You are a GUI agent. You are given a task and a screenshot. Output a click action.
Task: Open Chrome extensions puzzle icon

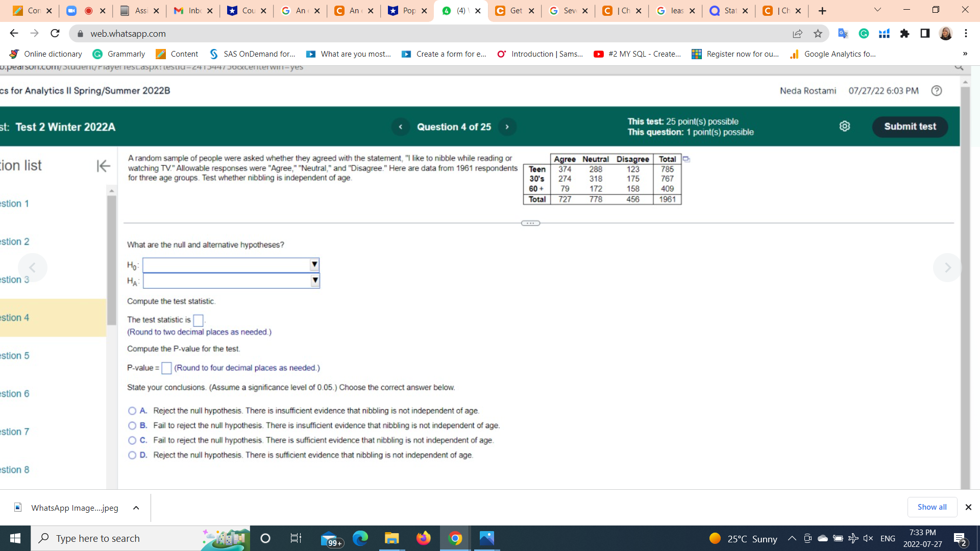904,34
